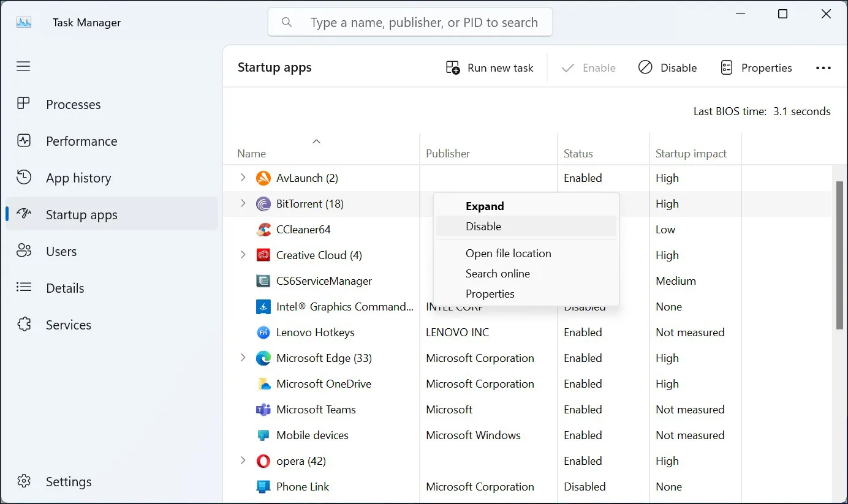Click the Task Manager logo icon
The width and height of the screenshot is (848, 504).
point(23,22)
